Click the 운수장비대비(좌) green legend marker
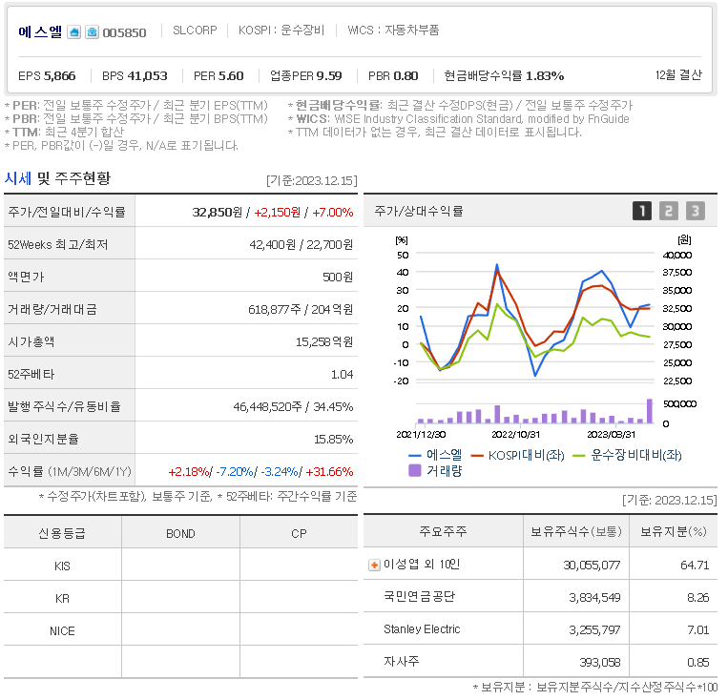The width and height of the screenshot is (728, 700). point(579,456)
